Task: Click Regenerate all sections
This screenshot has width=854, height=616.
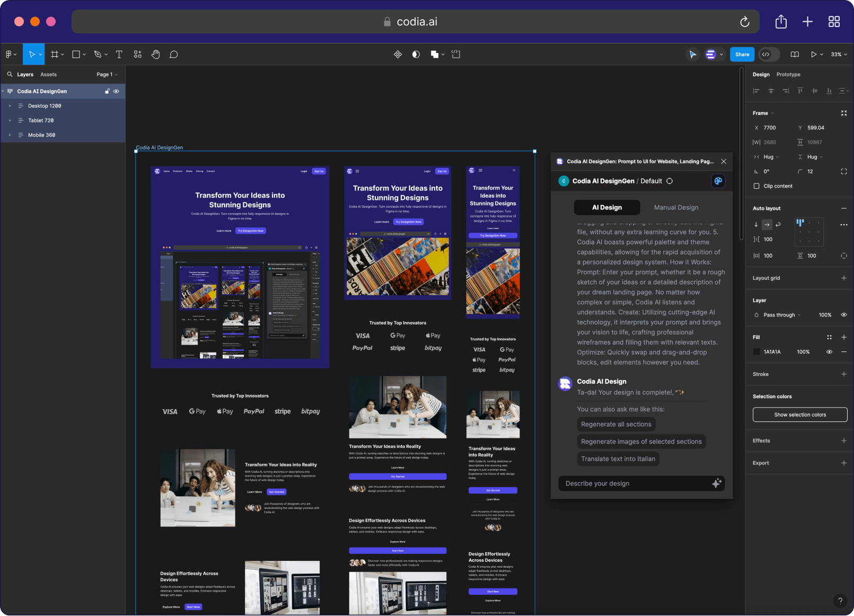Action: [616, 424]
